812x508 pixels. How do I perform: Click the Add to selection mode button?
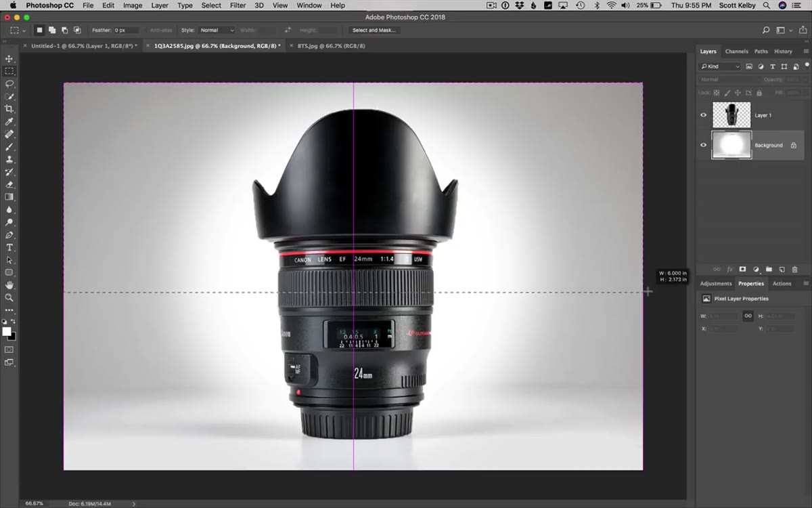51,30
